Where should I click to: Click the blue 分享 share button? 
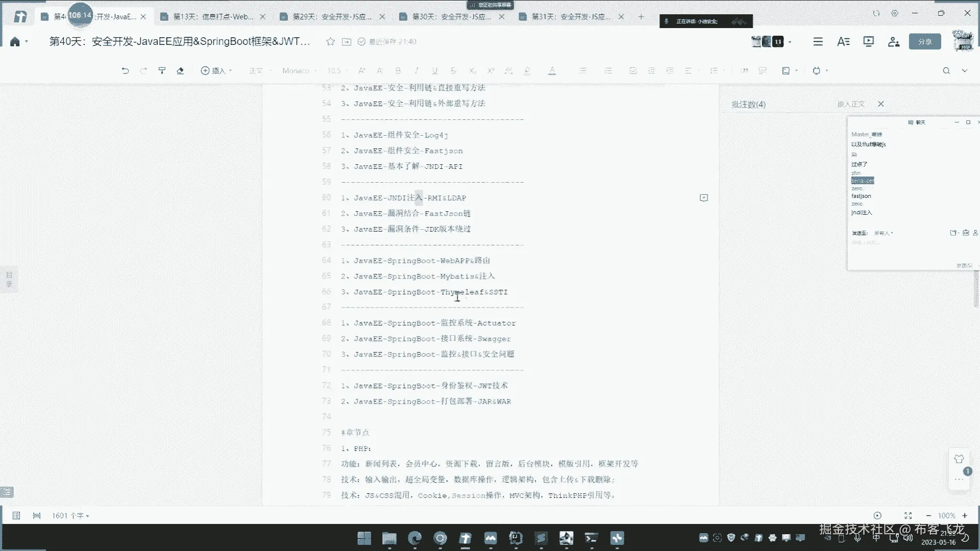[x=925, y=42]
